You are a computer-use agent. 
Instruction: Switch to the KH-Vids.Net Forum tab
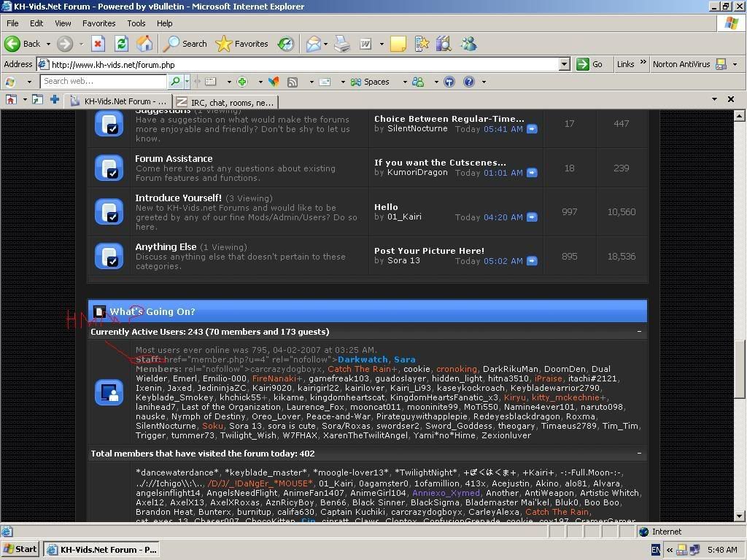[119, 101]
